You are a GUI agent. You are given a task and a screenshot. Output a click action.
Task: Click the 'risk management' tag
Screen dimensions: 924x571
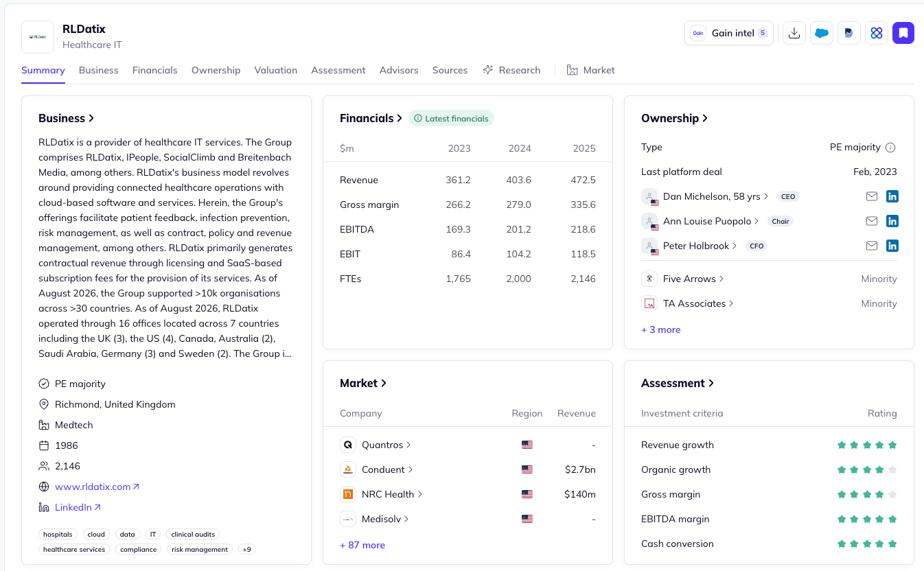click(200, 549)
